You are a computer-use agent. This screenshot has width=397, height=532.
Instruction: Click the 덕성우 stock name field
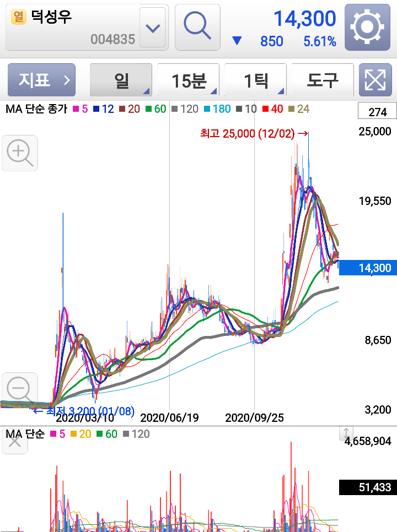coord(52,17)
